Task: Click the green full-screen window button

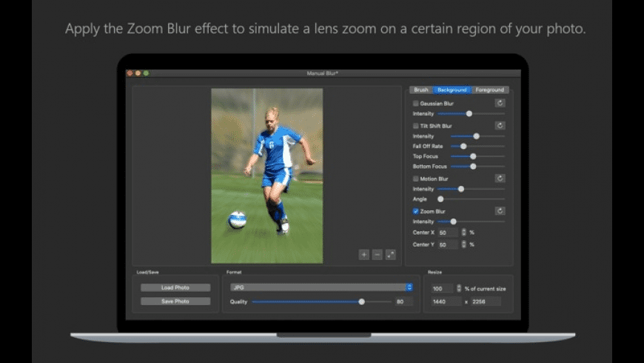Action: [147, 73]
